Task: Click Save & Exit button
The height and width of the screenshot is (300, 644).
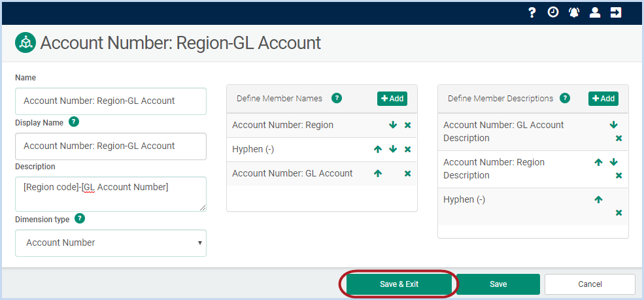Action: click(399, 284)
